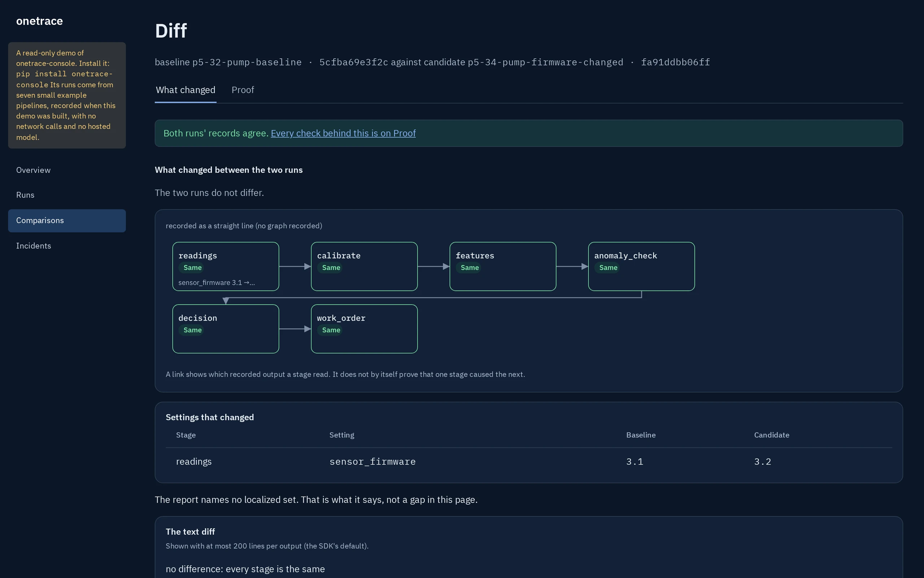Select the features stage node

coord(503,267)
